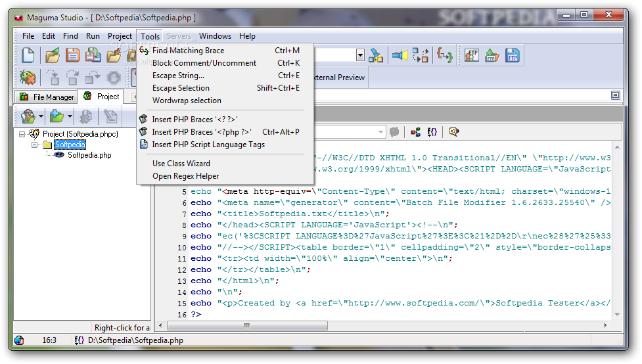
Task: Click the find flashlight icon
Action: coord(400,55)
